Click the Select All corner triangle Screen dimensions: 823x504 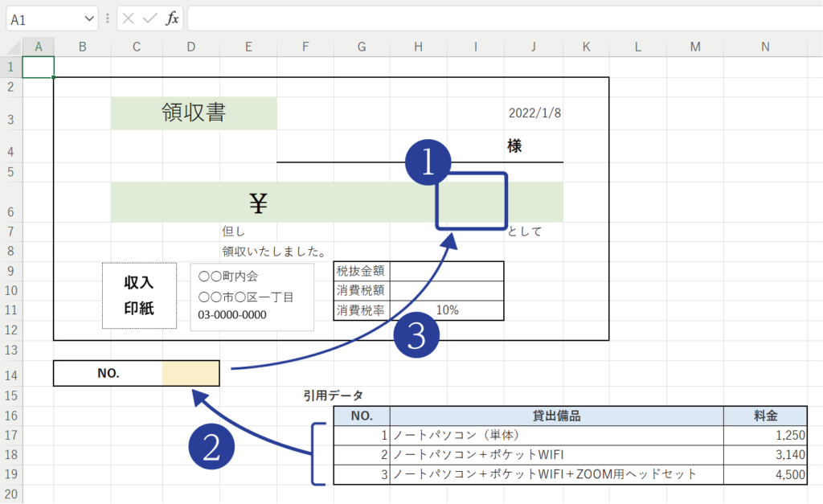pos(11,47)
